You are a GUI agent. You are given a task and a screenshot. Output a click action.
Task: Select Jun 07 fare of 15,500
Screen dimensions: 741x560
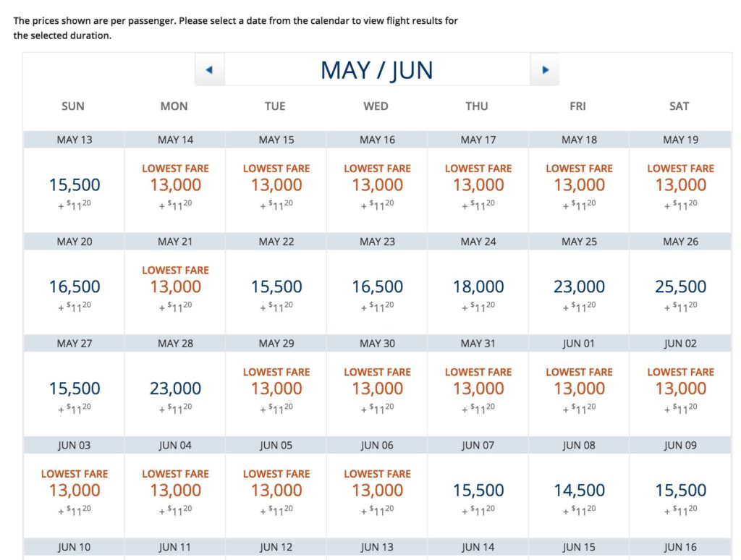click(478, 491)
